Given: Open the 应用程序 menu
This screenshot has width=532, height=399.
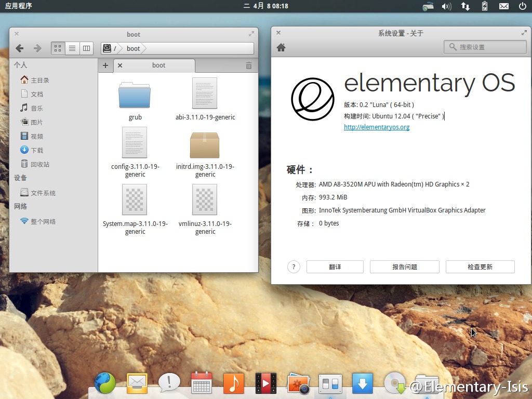Looking at the screenshot, I should click(18, 6).
